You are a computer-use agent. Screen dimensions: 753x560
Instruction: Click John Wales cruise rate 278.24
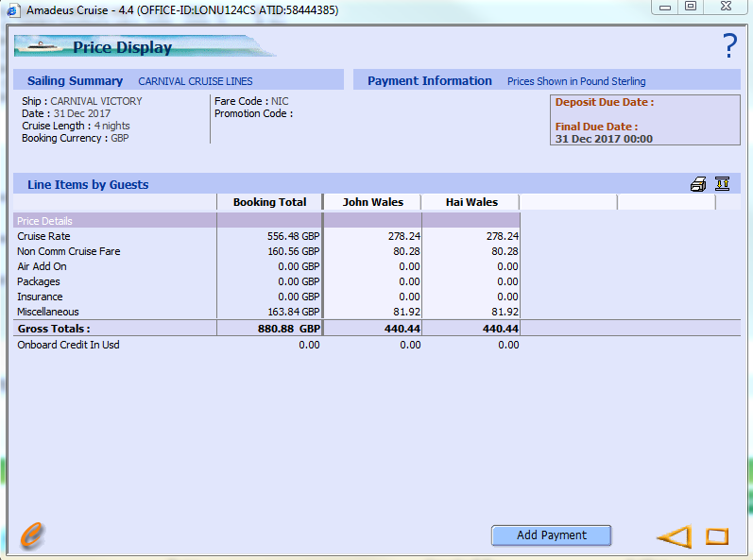tap(403, 236)
